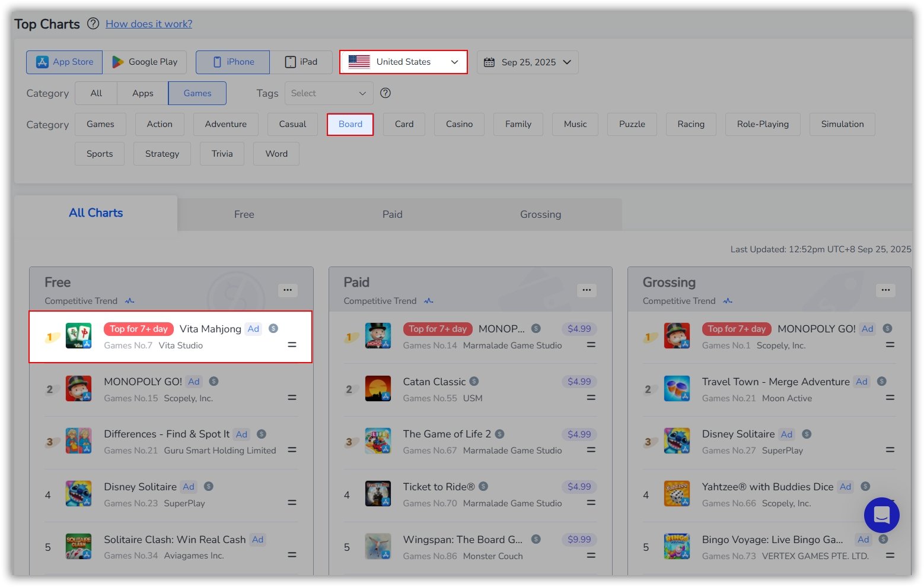924x587 pixels.
Task: Click the Ad badge beside Vita Mahjong
Action: coord(253,329)
